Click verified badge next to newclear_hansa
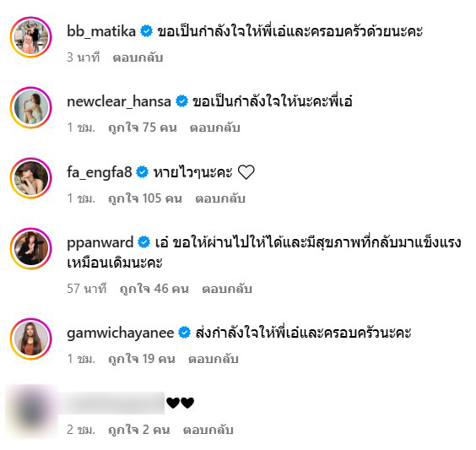Image resolution: width=476 pixels, height=450 pixels. [x=181, y=101]
